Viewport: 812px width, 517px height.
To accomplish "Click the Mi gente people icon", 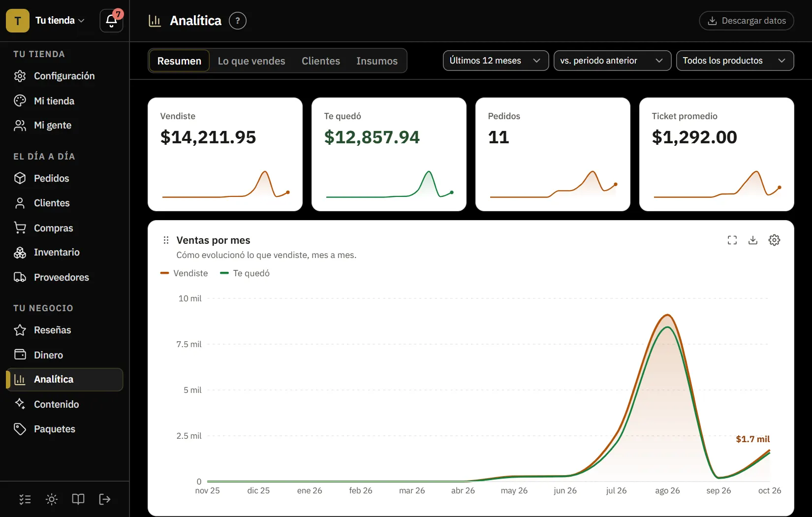I will (x=20, y=126).
